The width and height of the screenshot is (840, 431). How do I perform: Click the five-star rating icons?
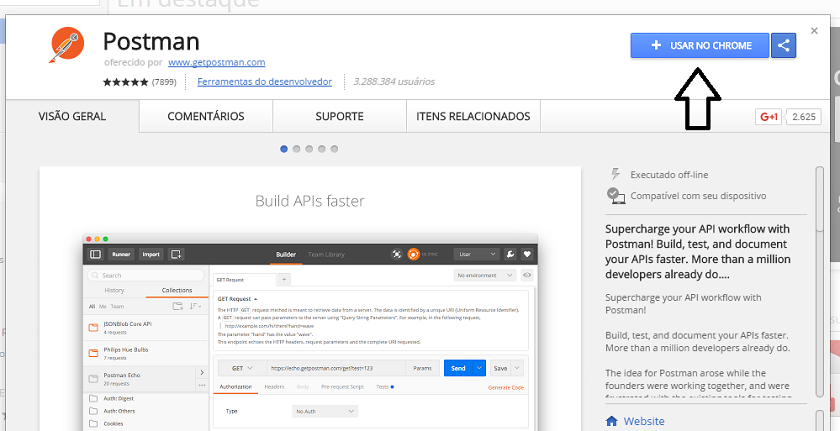click(125, 82)
